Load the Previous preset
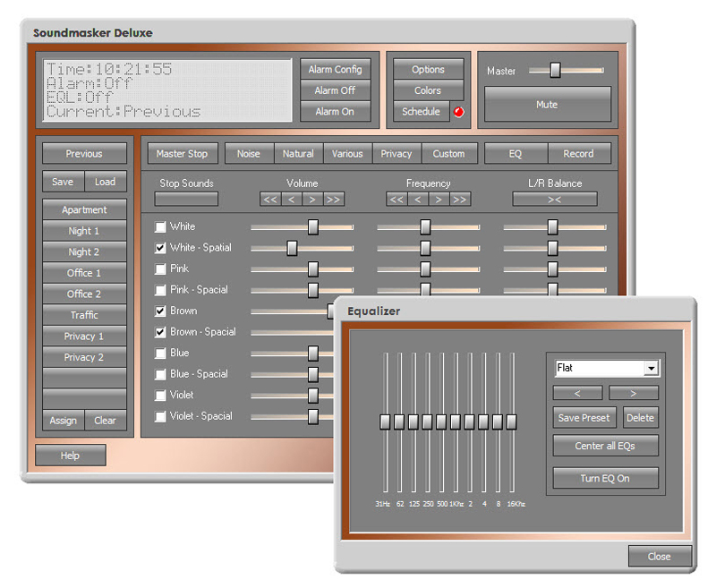This screenshot has width=716, height=588. [84, 154]
